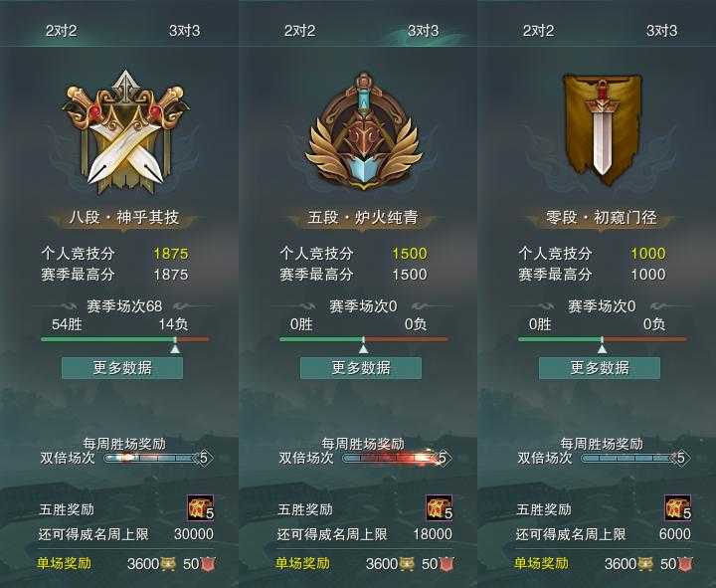This screenshot has width=716, height=588.
Task: Open 更多数据 for the 零段 panel
Action: pos(600,368)
